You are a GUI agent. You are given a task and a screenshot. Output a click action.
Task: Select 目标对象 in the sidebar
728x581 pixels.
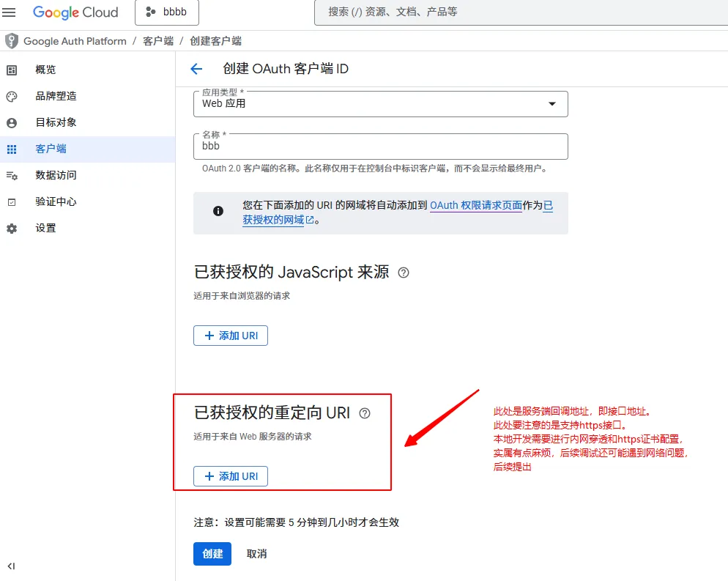point(56,122)
